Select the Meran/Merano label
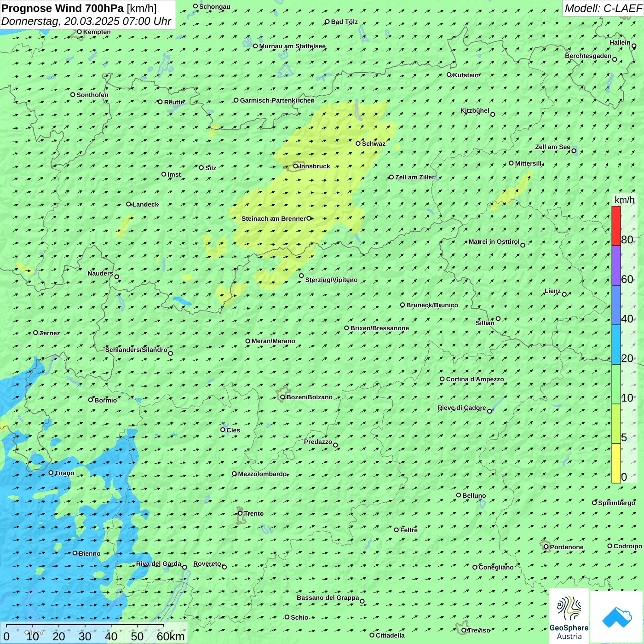This screenshot has height=644, width=644. [x=273, y=341]
